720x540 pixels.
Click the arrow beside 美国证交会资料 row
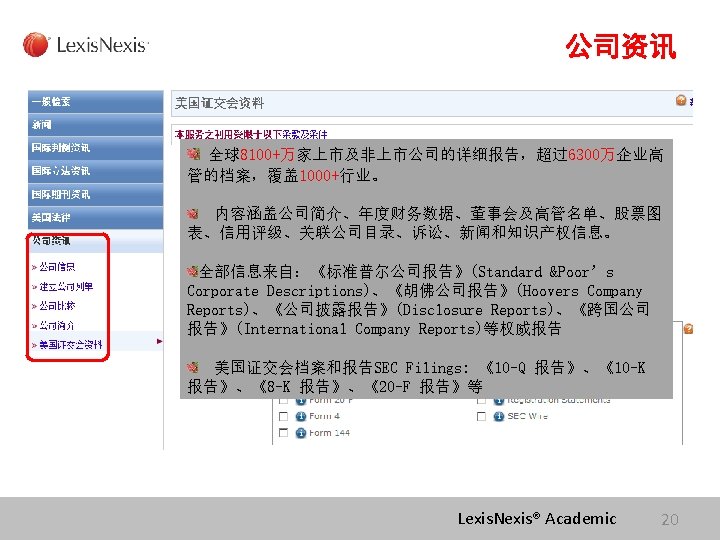[x=159, y=341]
